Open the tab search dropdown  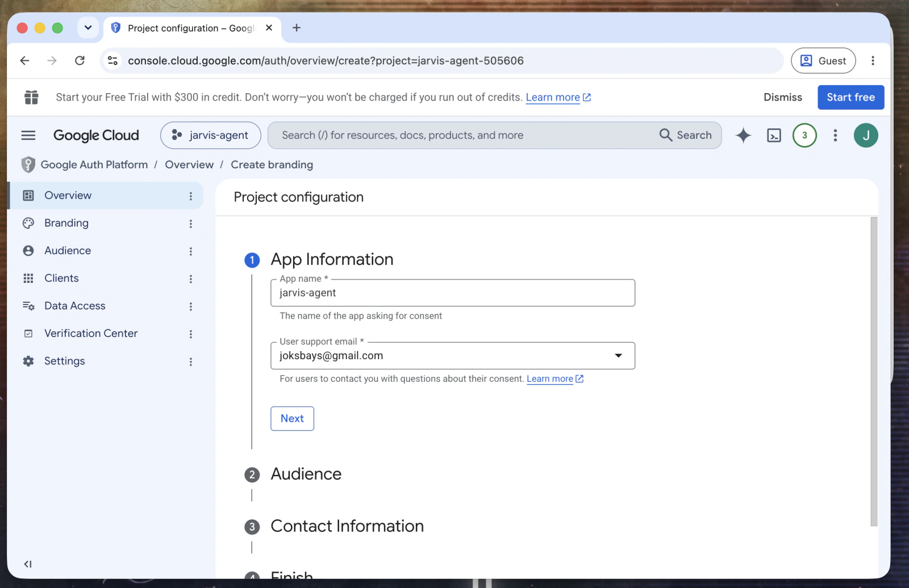click(x=88, y=28)
